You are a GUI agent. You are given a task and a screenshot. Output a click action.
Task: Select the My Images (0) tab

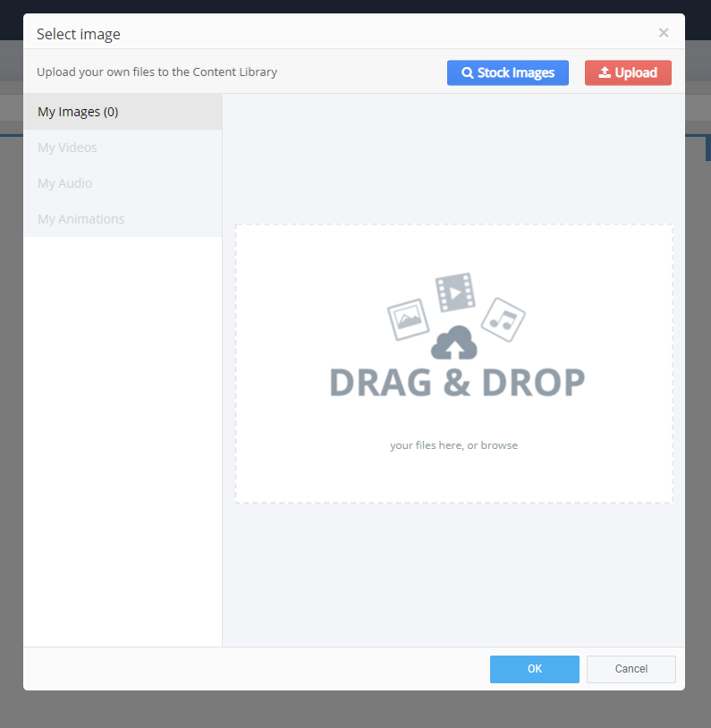[123, 112]
